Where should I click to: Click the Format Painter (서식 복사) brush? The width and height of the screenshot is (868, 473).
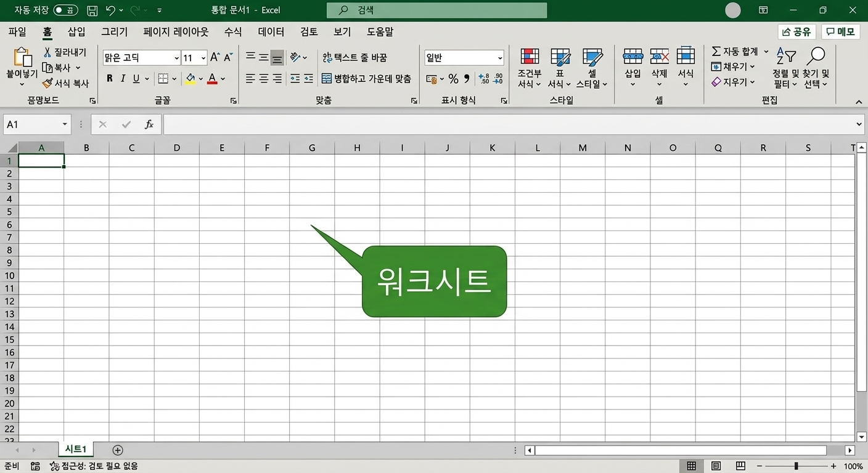(47, 83)
